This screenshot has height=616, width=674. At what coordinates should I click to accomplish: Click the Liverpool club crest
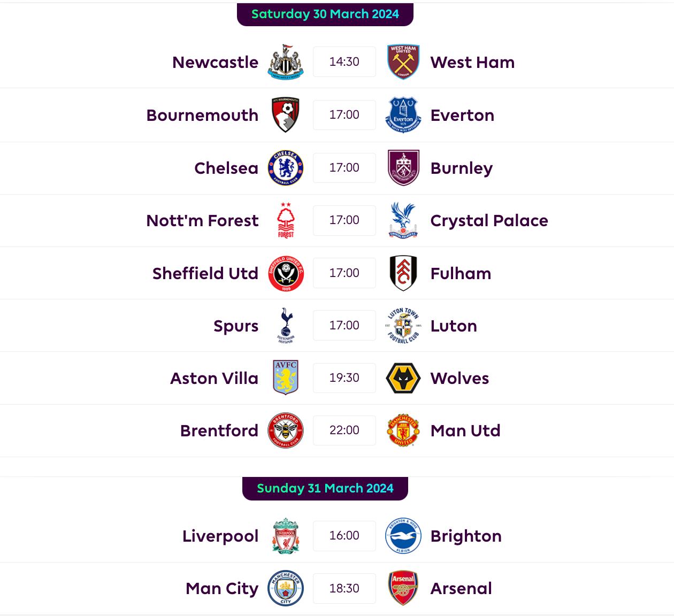point(286,536)
